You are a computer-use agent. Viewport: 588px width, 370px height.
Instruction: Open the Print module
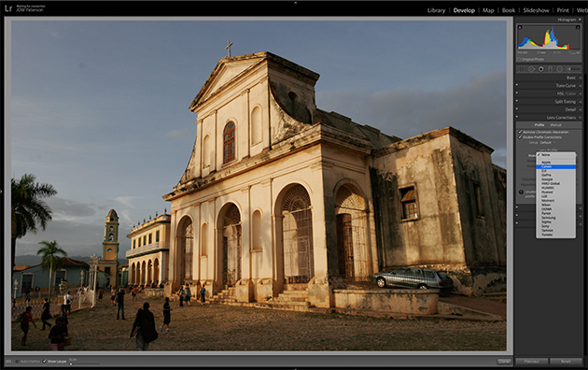pos(563,10)
